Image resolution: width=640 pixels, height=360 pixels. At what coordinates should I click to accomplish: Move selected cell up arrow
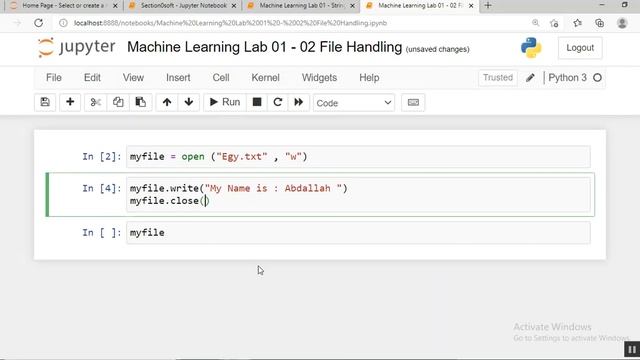pyautogui.click(x=167, y=102)
